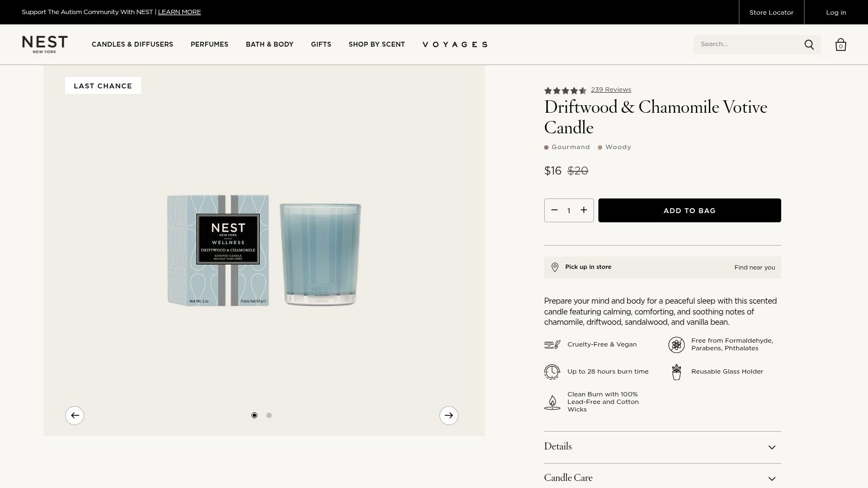Open the PERFUMES menu
The image size is (868, 488).
(209, 44)
